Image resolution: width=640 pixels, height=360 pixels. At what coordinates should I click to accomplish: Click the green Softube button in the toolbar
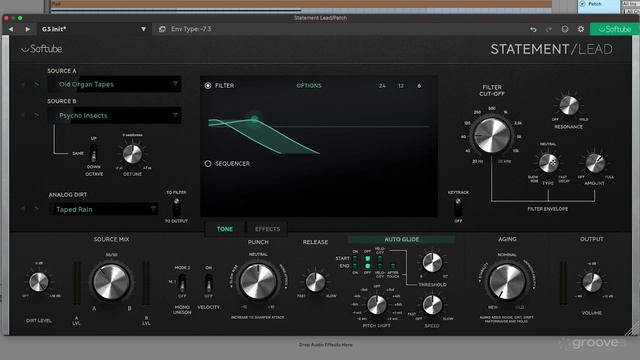614,29
